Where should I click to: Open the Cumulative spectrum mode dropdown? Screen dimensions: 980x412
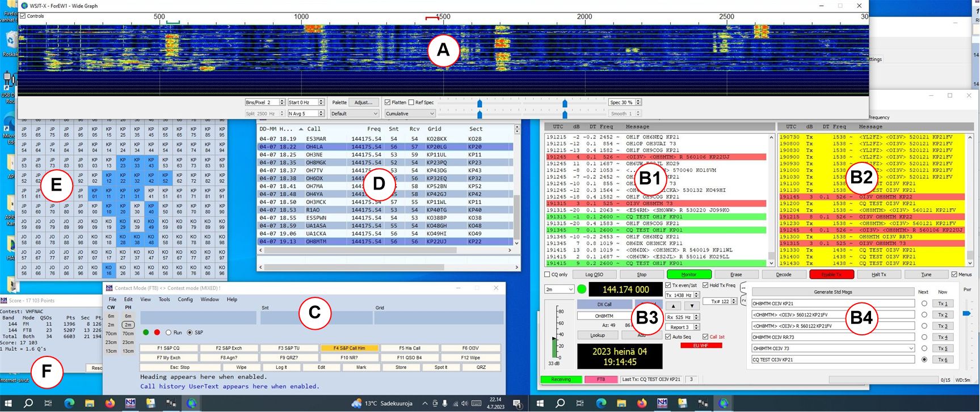point(410,113)
